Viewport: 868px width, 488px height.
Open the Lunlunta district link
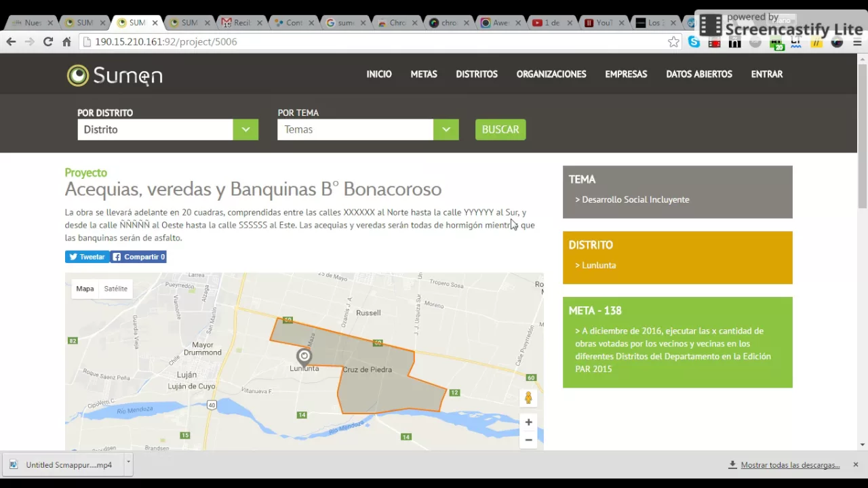pyautogui.click(x=599, y=266)
